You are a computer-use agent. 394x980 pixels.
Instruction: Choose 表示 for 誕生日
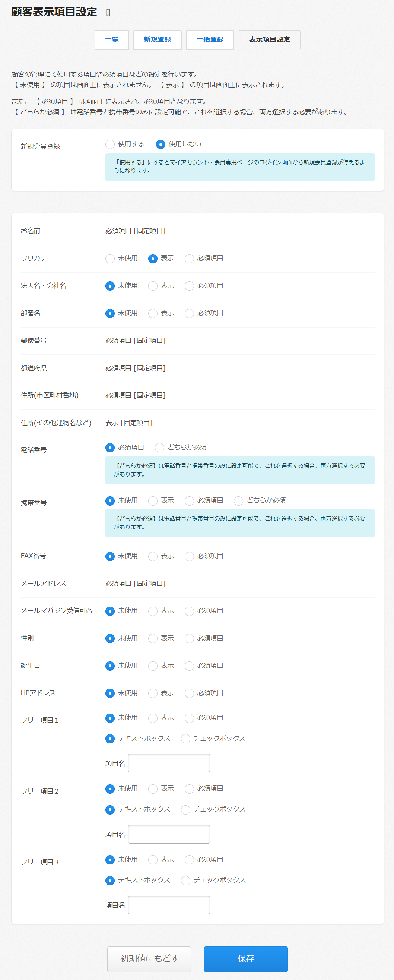tap(153, 666)
